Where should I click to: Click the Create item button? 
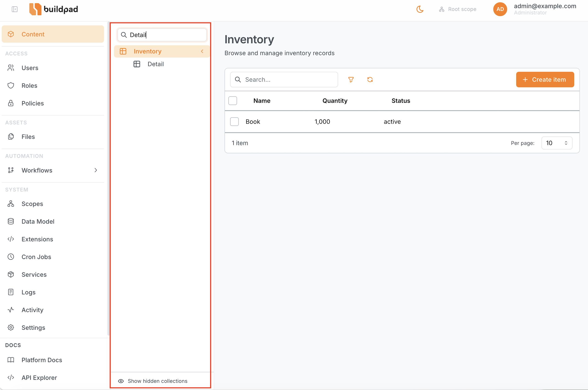pyautogui.click(x=545, y=80)
